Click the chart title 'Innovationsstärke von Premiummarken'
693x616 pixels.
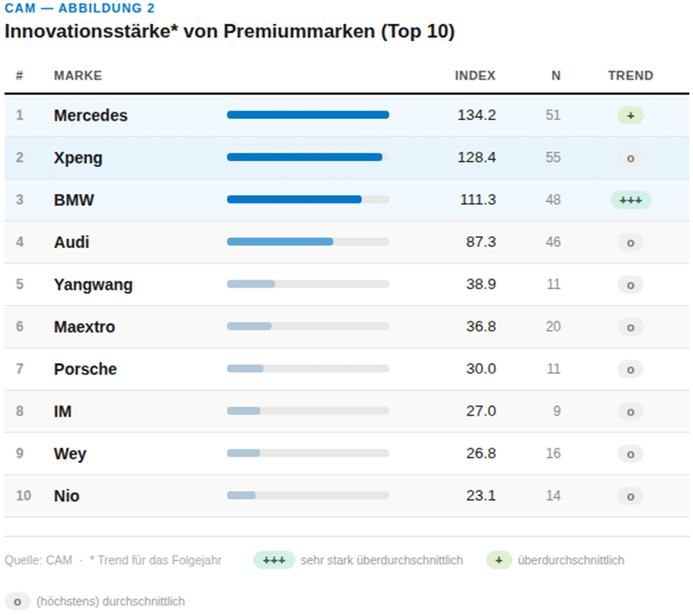(x=229, y=31)
